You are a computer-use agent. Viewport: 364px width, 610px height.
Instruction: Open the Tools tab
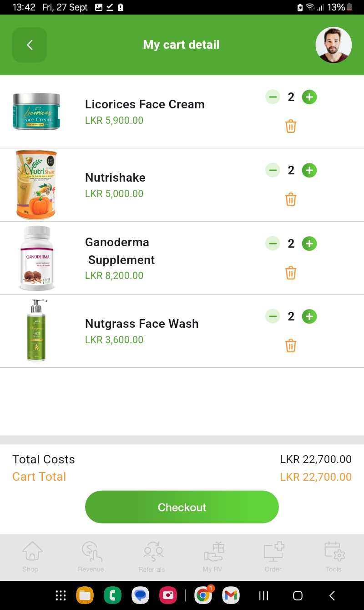tap(334, 556)
